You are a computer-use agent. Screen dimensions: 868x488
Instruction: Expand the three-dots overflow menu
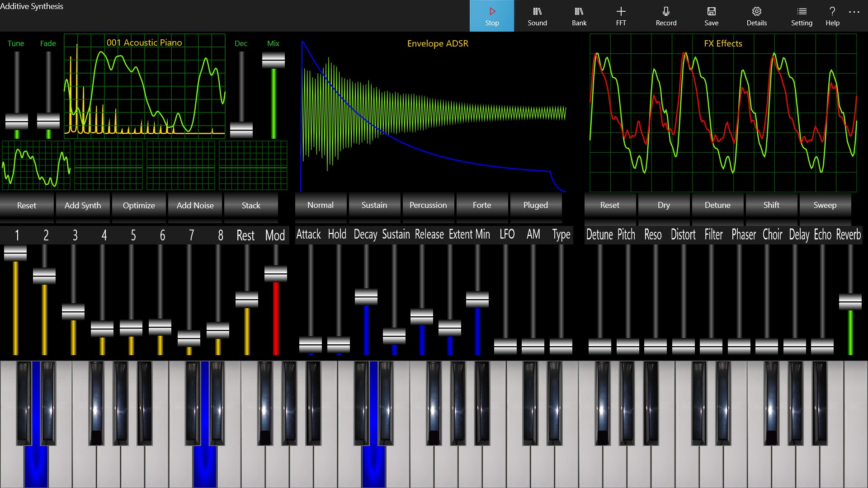click(x=854, y=12)
